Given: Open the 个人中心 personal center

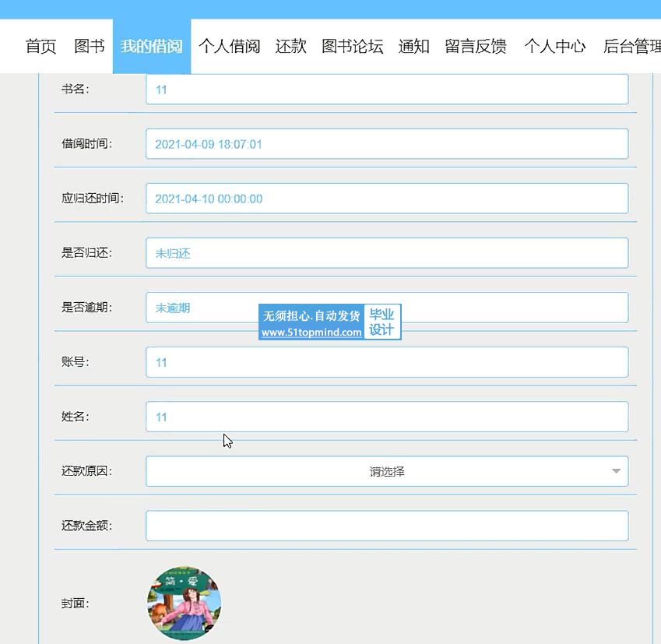Looking at the screenshot, I should pyautogui.click(x=555, y=46).
